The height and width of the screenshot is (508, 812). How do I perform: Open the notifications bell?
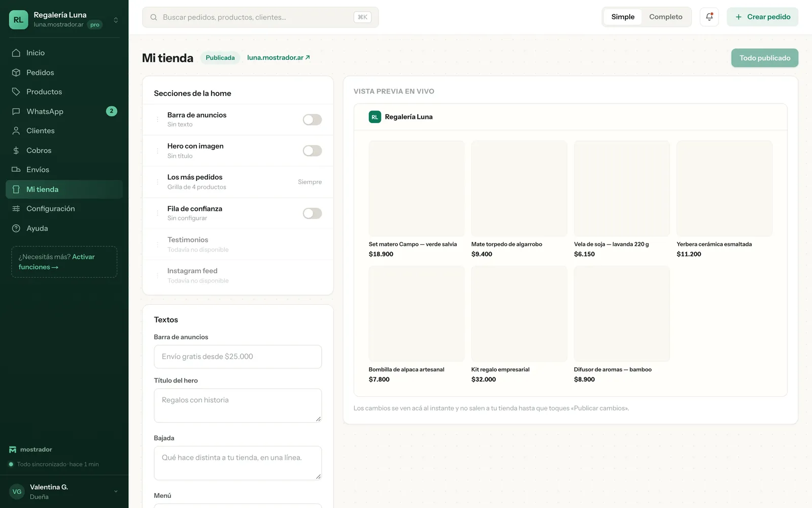[x=709, y=17]
